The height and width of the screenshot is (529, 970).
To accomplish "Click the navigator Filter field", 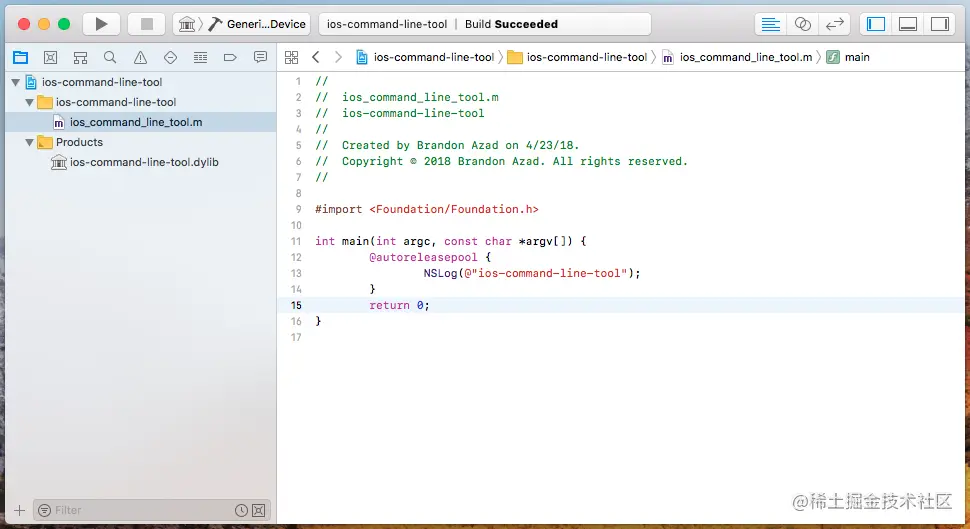I will [x=152, y=510].
